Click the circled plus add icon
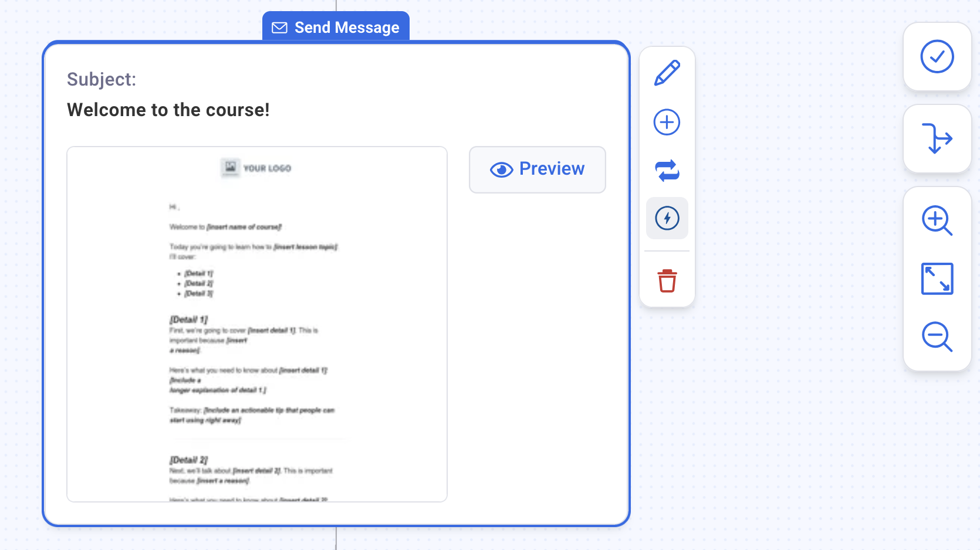Image resolution: width=980 pixels, height=550 pixels. click(x=667, y=122)
